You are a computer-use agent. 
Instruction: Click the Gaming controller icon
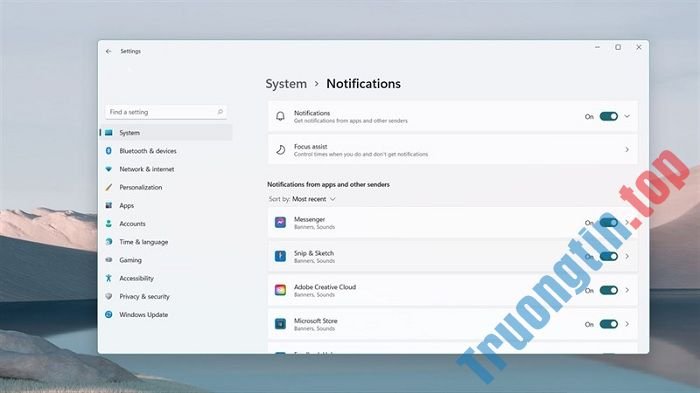(108, 260)
